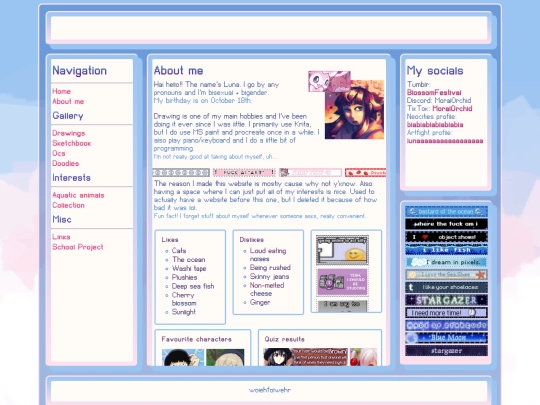
Task: Click the 'woiehfoiwehr' footer text
Action: 270,390
